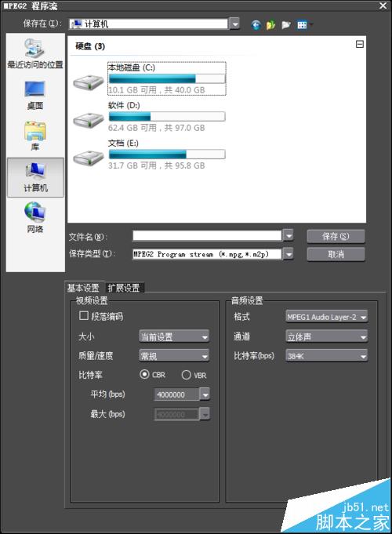The width and height of the screenshot is (392, 534).
Task: Select the Computer (计算机) shortcut
Action: point(35,177)
